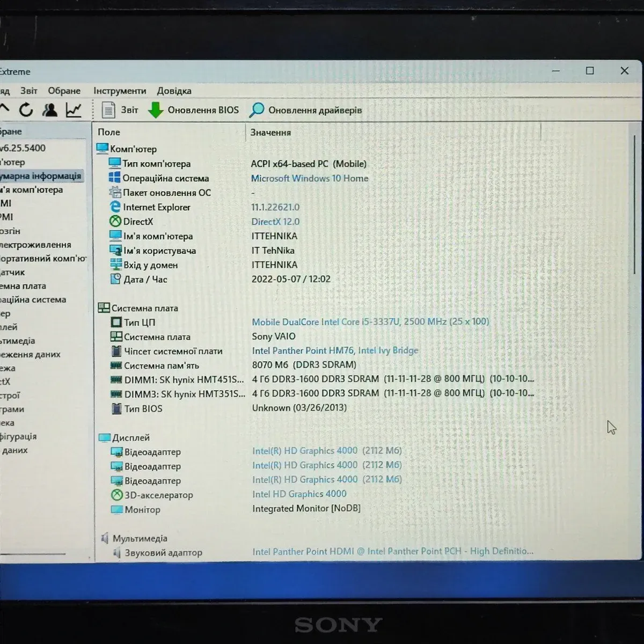This screenshot has height=644, width=644.
Task: Open the Інструменти menu
Action: [119, 91]
